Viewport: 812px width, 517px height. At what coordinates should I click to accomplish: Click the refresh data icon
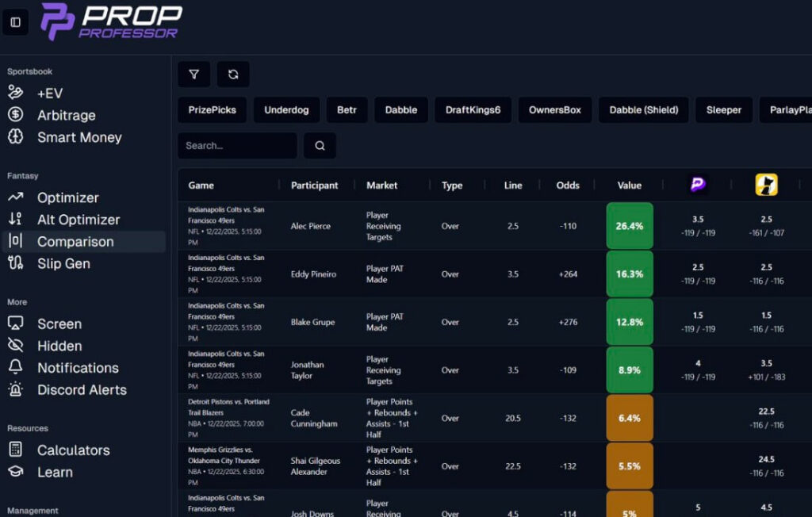click(233, 74)
